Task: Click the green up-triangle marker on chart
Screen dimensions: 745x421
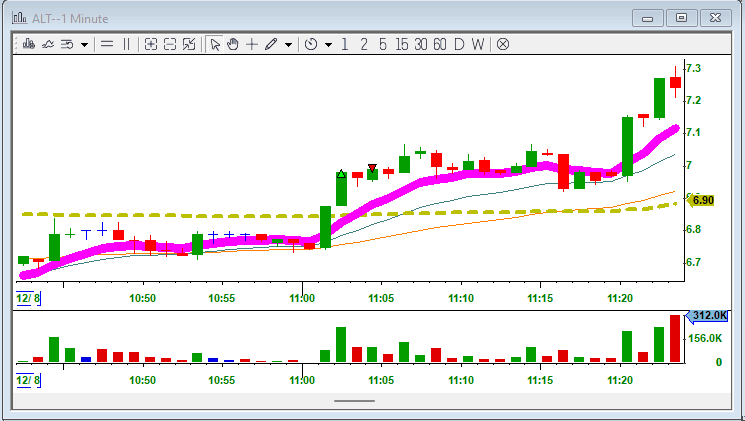Action: click(341, 174)
